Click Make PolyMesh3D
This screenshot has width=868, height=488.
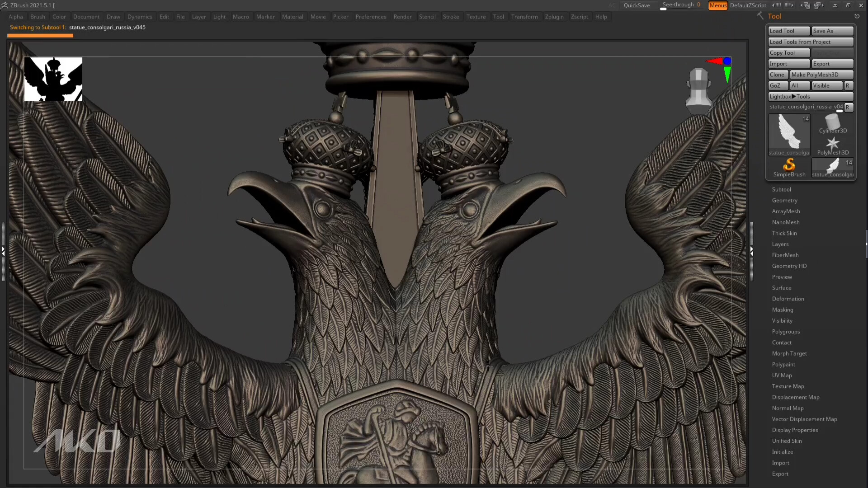(x=822, y=75)
